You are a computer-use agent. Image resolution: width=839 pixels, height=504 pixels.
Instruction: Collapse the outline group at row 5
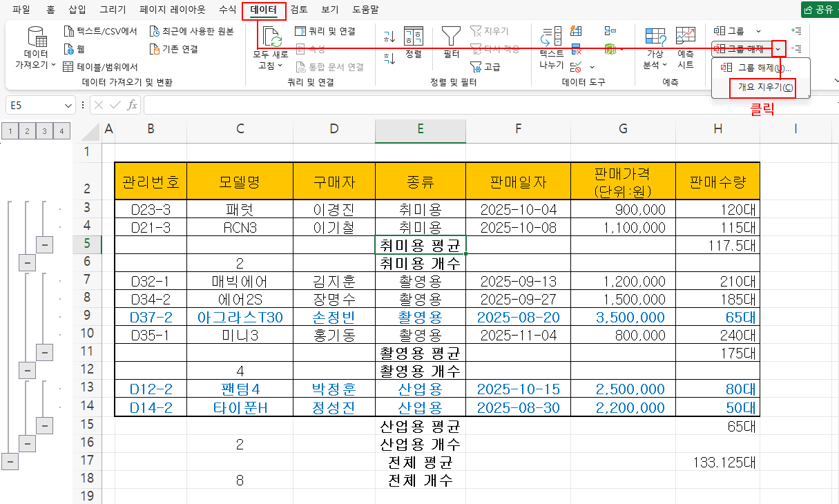(44, 244)
